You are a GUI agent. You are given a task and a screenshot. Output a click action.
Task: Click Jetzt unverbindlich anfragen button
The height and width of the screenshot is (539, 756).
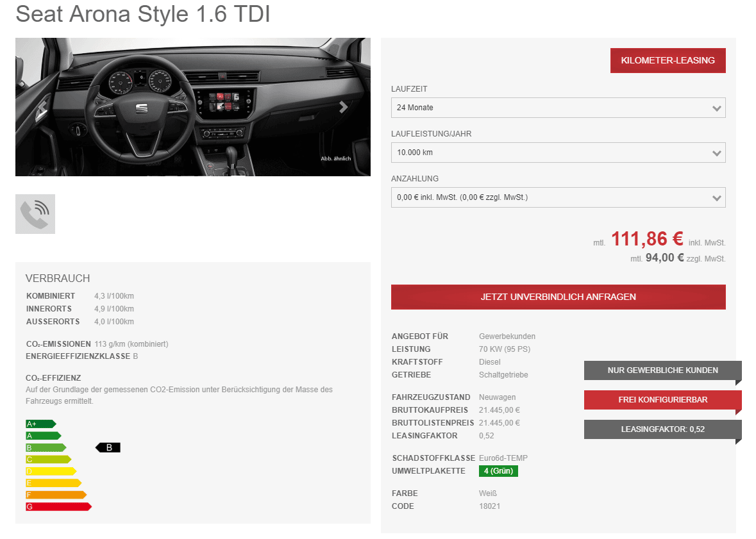[x=558, y=297]
